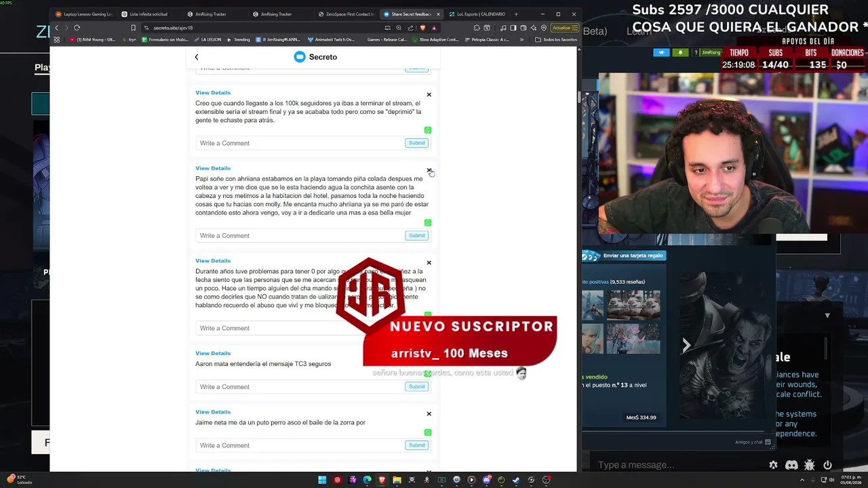This screenshot has height=488, width=868.
Task: Click 'Type a message...' chat input
Action: pyautogui.click(x=678, y=465)
